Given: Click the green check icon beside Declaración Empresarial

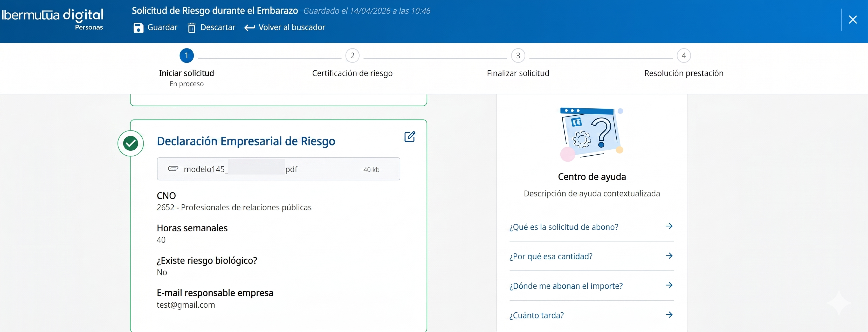Looking at the screenshot, I should pos(131,143).
